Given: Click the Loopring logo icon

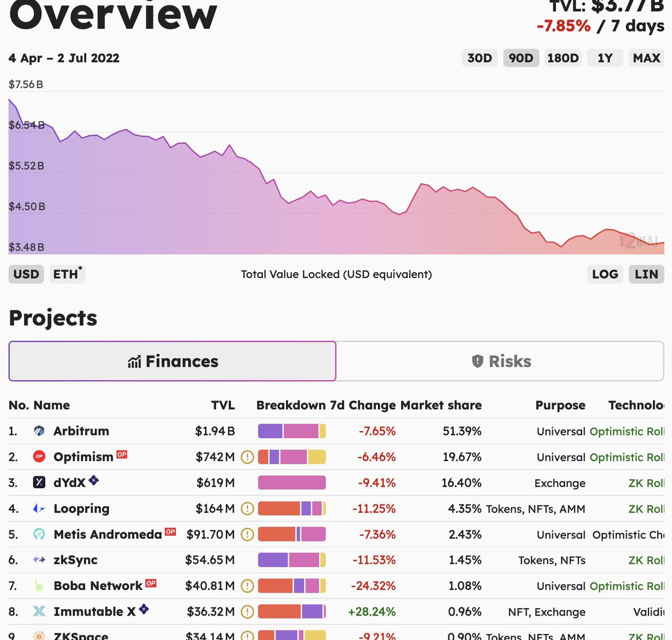Looking at the screenshot, I should pos(39,508).
